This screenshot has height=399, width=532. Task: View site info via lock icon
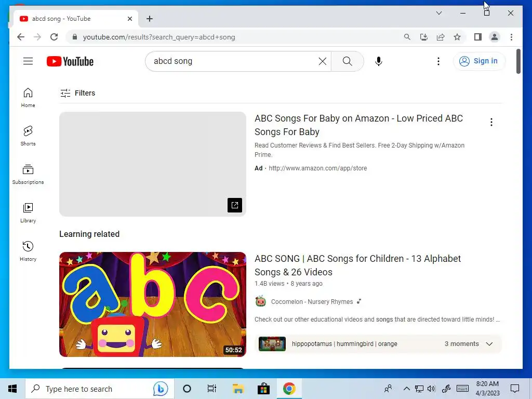point(75,37)
